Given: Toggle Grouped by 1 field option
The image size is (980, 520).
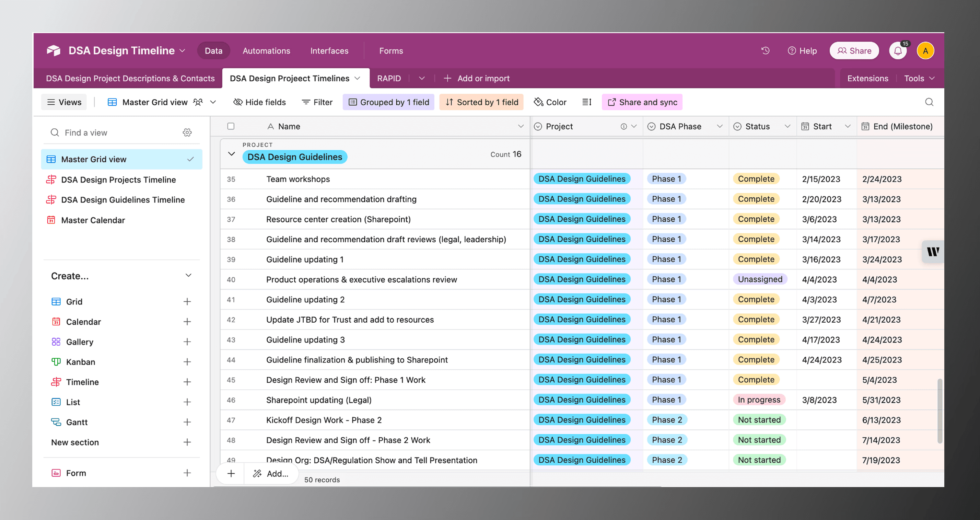Looking at the screenshot, I should pyautogui.click(x=388, y=102).
